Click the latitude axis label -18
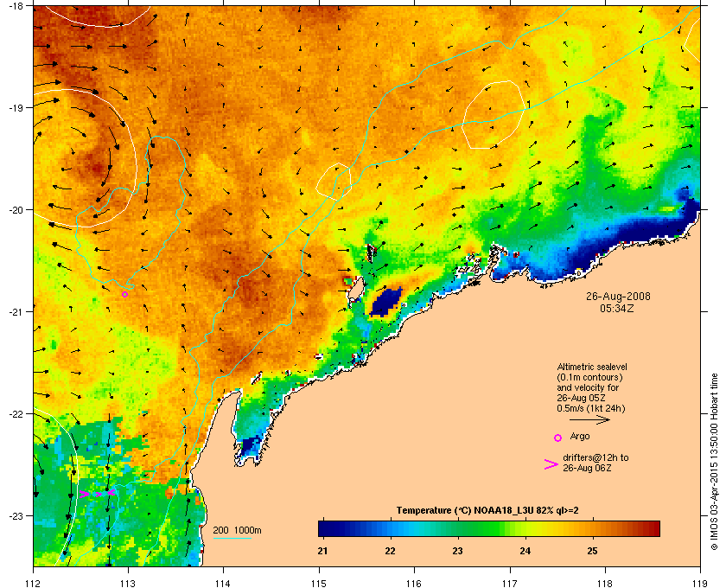 [x=15, y=5]
